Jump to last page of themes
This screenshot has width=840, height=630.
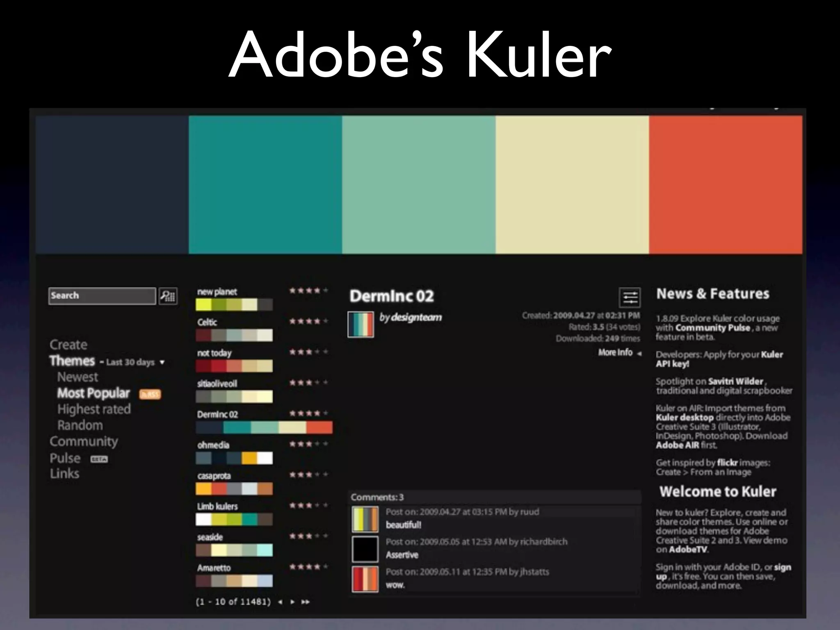tap(306, 602)
